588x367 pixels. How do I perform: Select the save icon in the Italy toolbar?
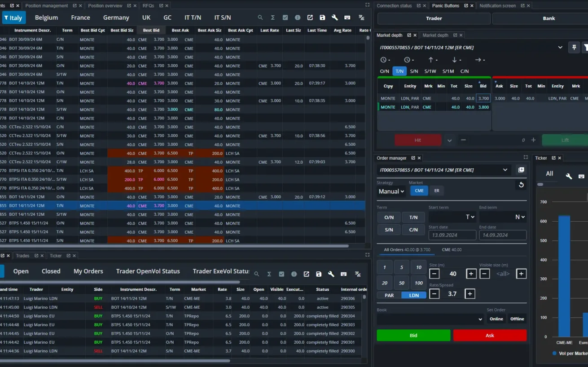tap(322, 17)
